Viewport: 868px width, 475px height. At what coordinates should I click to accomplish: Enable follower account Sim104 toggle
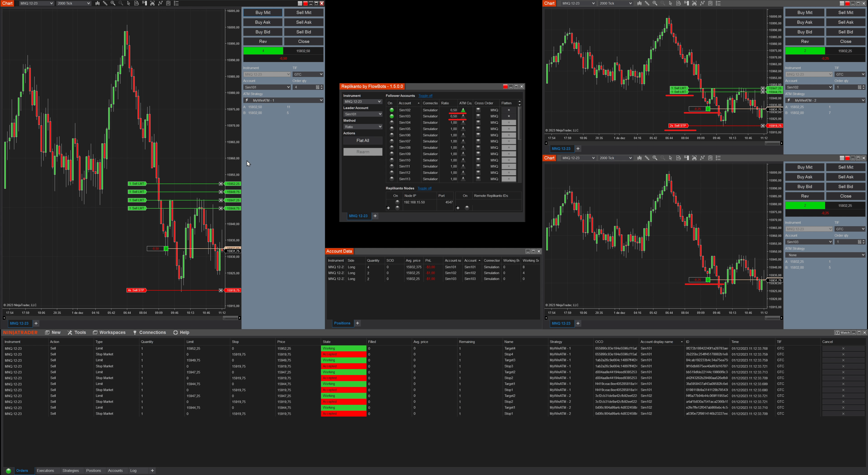(x=392, y=122)
